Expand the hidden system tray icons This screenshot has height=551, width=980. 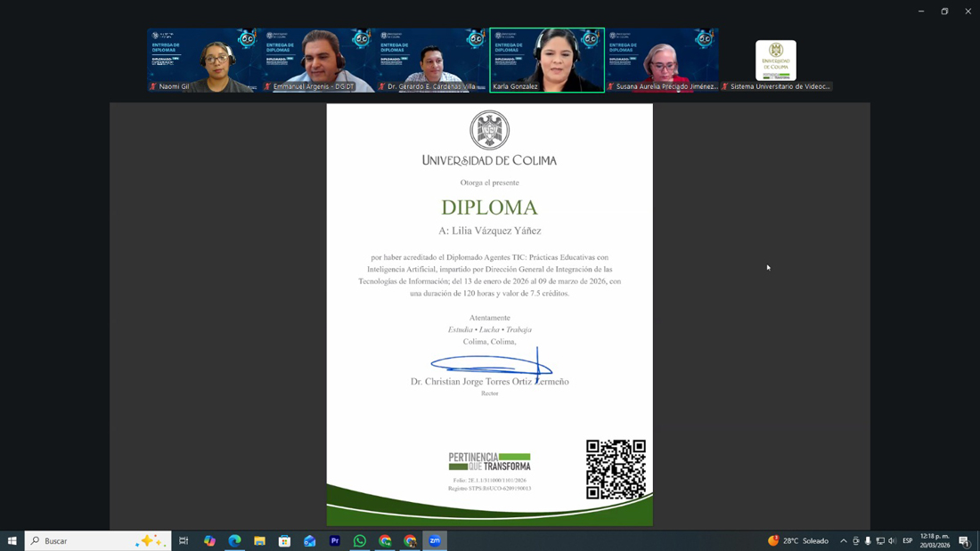pyautogui.click(x=844, y=540)
